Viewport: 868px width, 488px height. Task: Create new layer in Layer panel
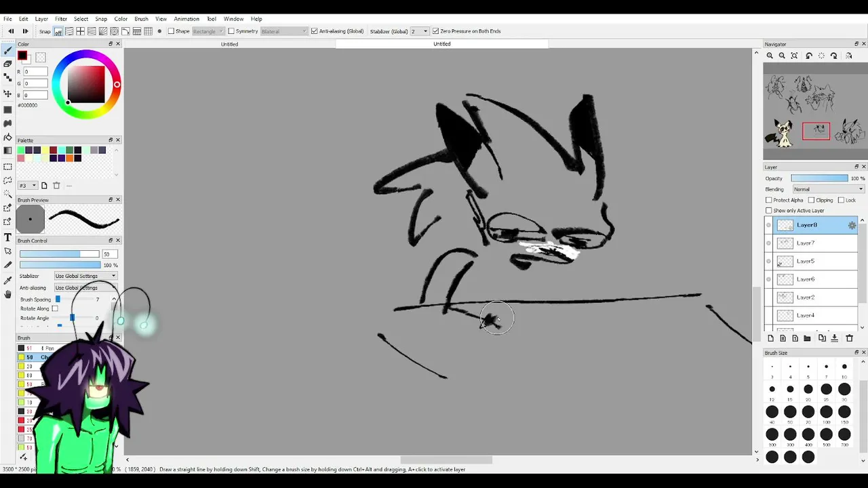(770, 338)
